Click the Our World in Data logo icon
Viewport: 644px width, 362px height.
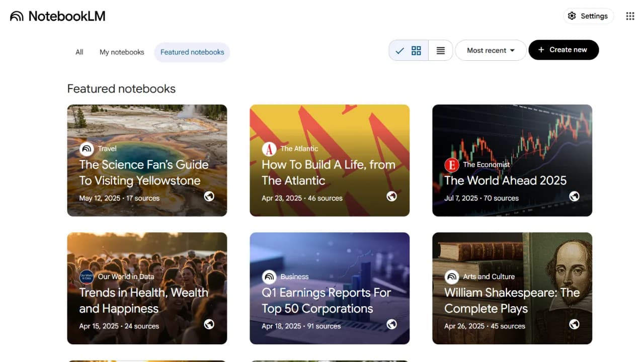point(87,277)
